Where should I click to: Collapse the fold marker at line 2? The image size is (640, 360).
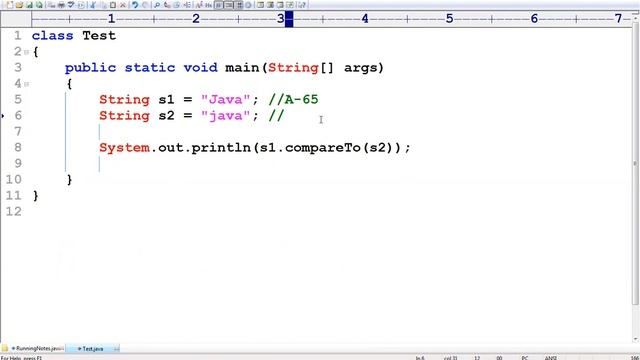(27, 52)
